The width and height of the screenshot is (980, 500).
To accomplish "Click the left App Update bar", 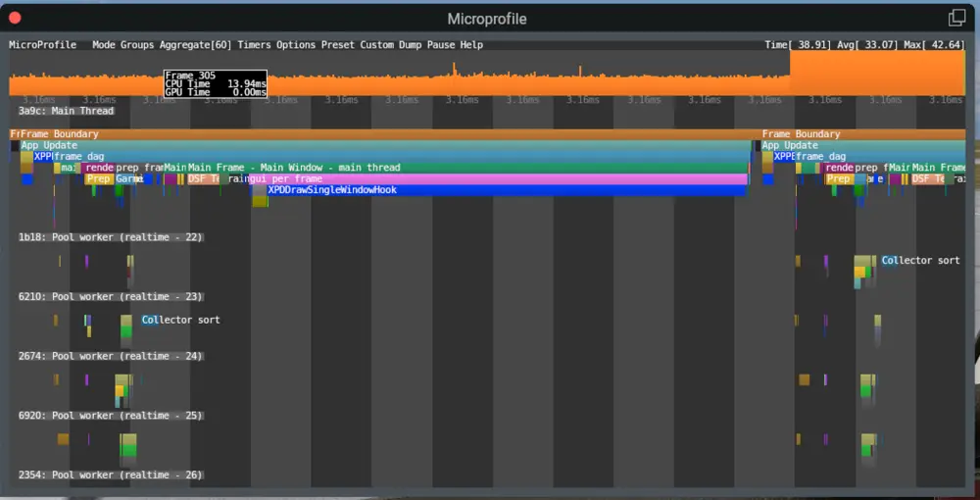I will coord(382,145).
